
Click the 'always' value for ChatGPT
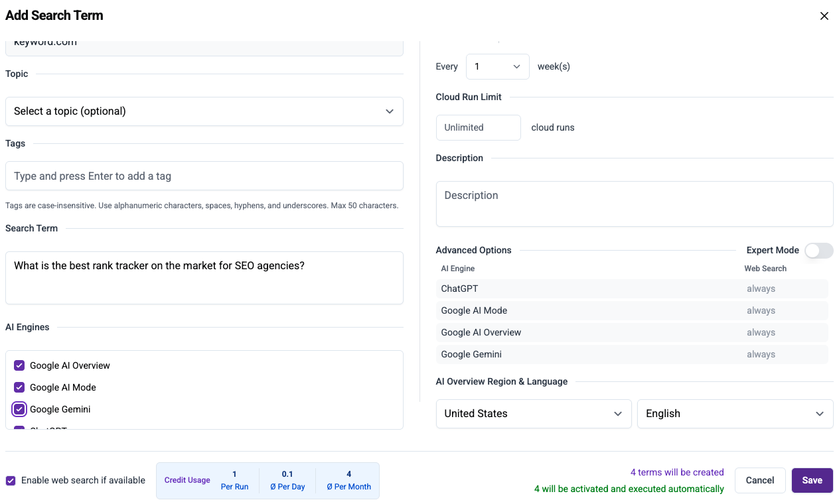pyautogui.click(x=761, y=288)
